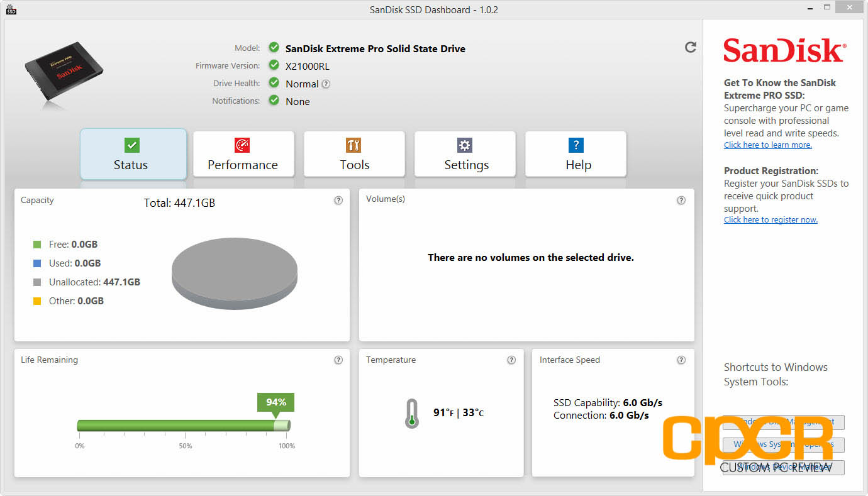Click the Windows Device Manager shortcut button
The image size is (868, 496).
click(x=784, y=467)
